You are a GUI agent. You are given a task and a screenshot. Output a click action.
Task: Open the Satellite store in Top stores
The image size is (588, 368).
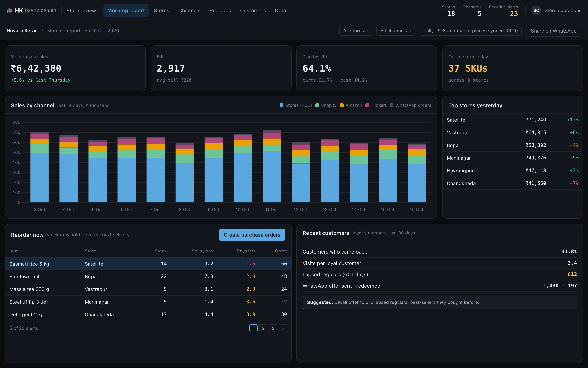(x=512, y=120)
